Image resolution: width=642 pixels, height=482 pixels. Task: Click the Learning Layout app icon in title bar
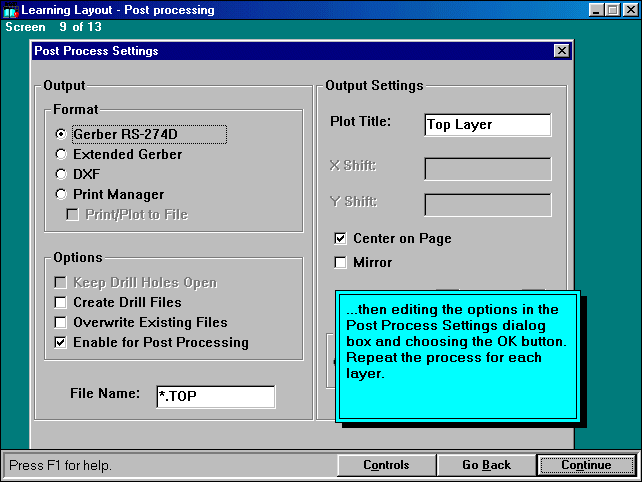(10, 10)
